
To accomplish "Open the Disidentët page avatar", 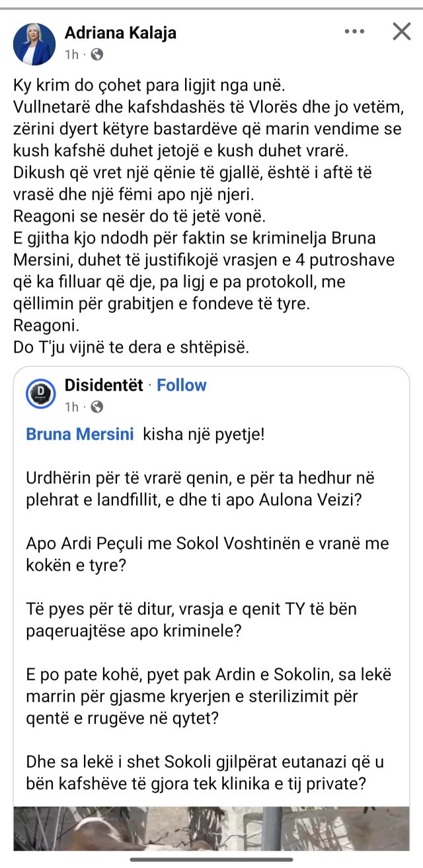I will 40,394.
